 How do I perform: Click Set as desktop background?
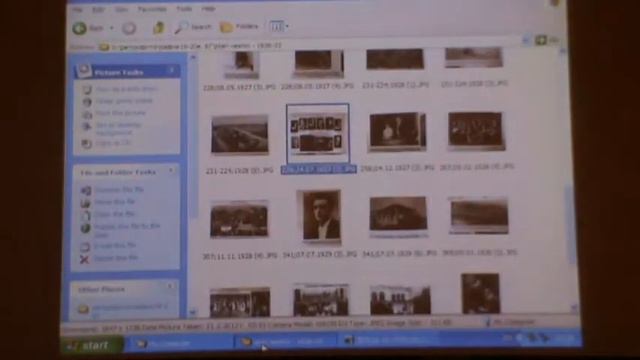[118, 129]
